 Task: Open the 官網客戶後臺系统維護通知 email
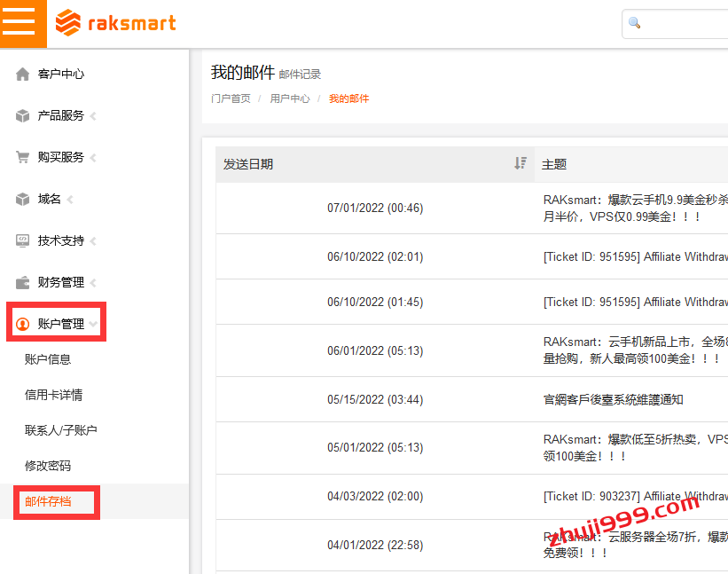(613, 400)
